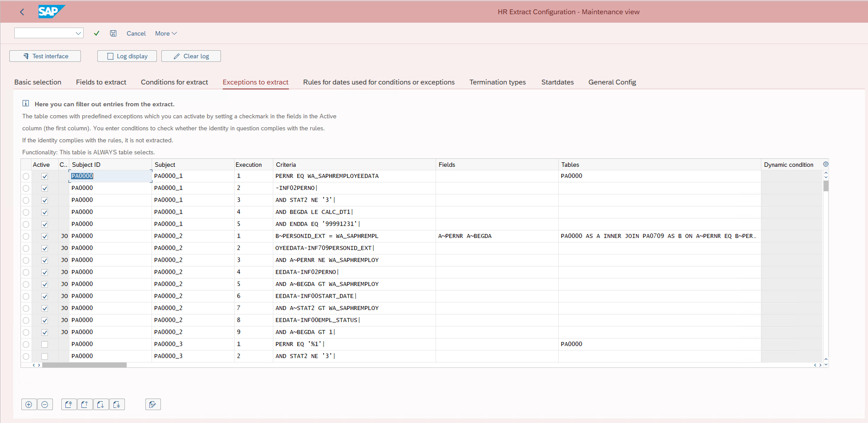The height and width of the screenshot is (423, 868).
Task: Click criteria cell 'AND ENDDA EQ '99991231''
Action: tap(354, 224)
